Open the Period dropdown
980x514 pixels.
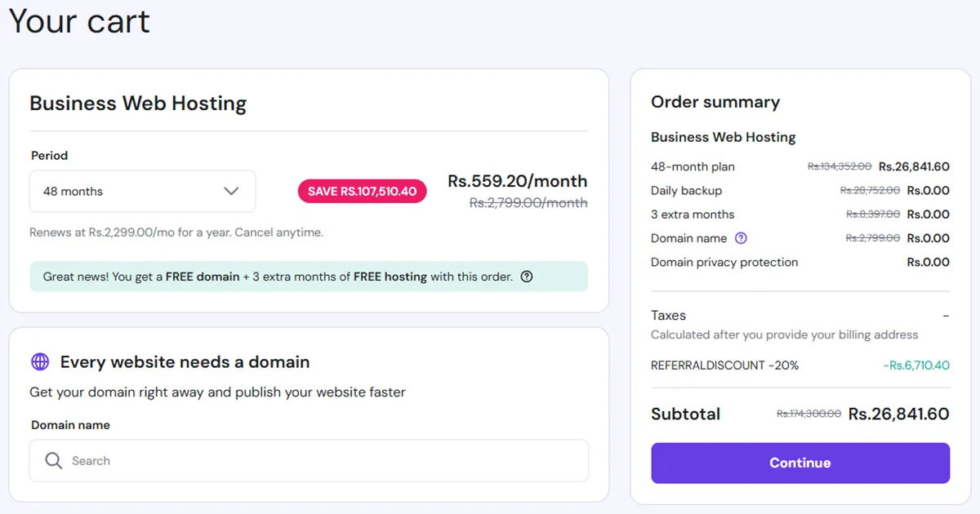pos(142,191)
